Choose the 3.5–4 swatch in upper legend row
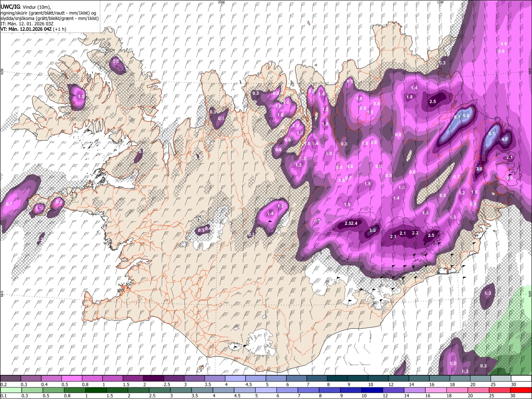This screenshot has height=399, width=532. [214, 379]
